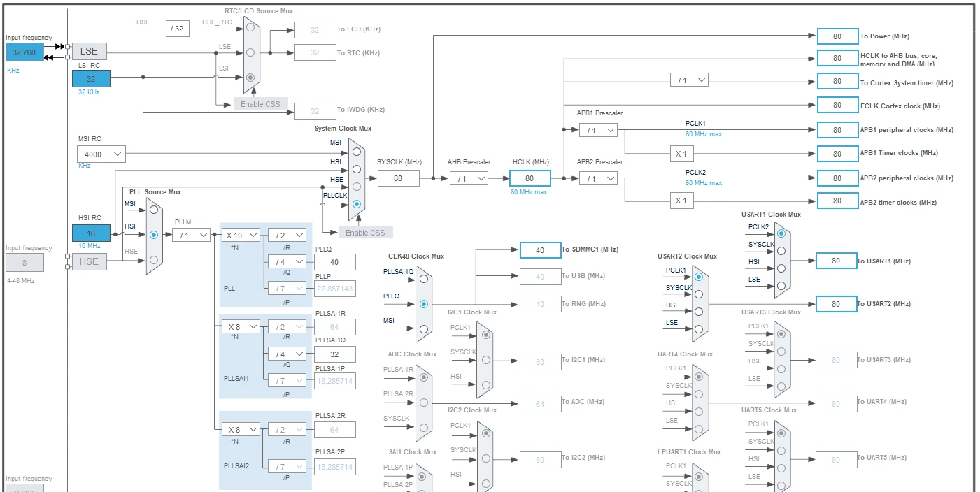The width and height of the screenshot is (980, 492).
Task: Select MSI in the CLK48 Clock Mux
Action: (424, 328)
